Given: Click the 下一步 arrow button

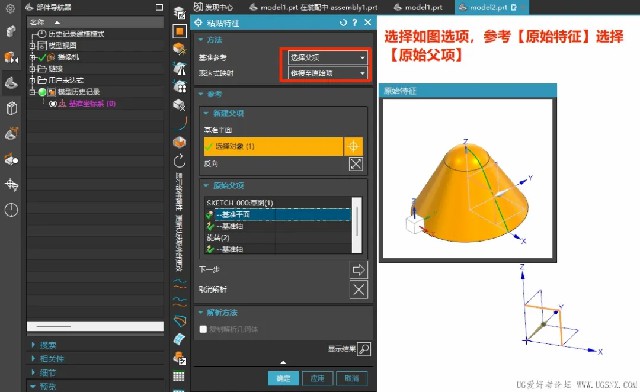Looking at the screenshot, I should coord(358,270).
